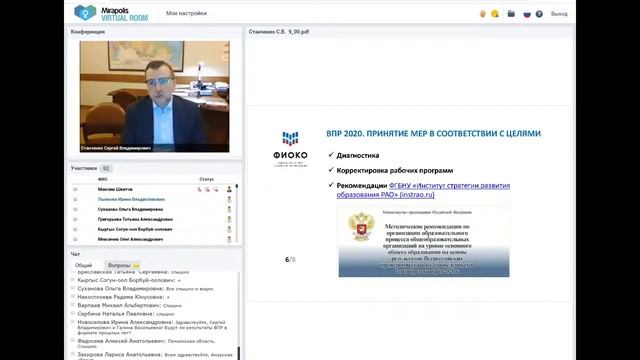Click the slide page counter 6/6
This screenshot has height=360, width=640.
coord(290,260)
